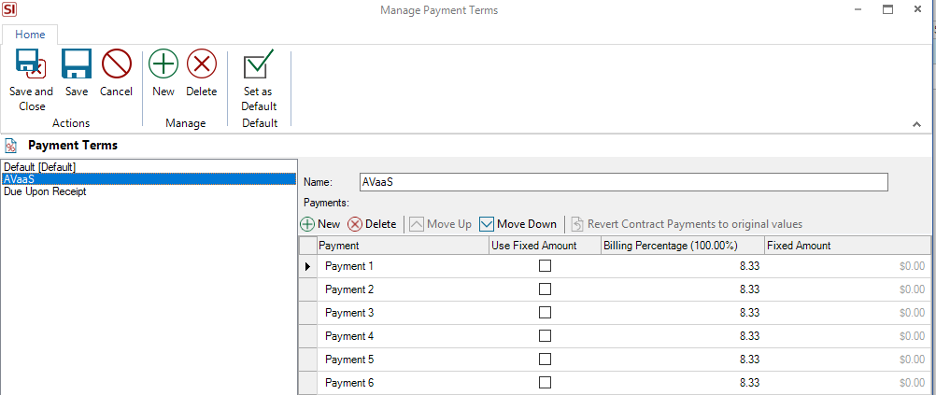Image resolution: width=936 pixels, height=396 pixels.
Task: Enable Use Fixed Amount for Payment 1
Action: click(x=544, y=266)
